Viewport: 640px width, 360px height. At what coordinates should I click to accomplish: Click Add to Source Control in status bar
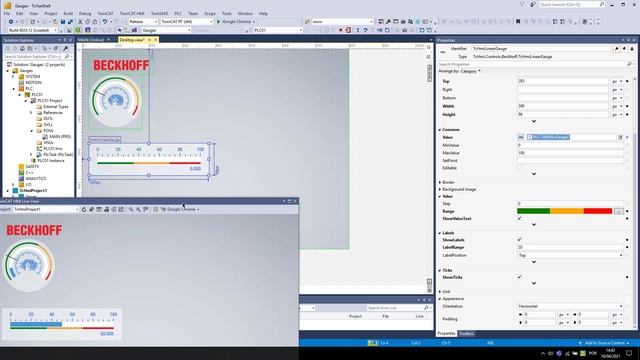click(604, 343)
